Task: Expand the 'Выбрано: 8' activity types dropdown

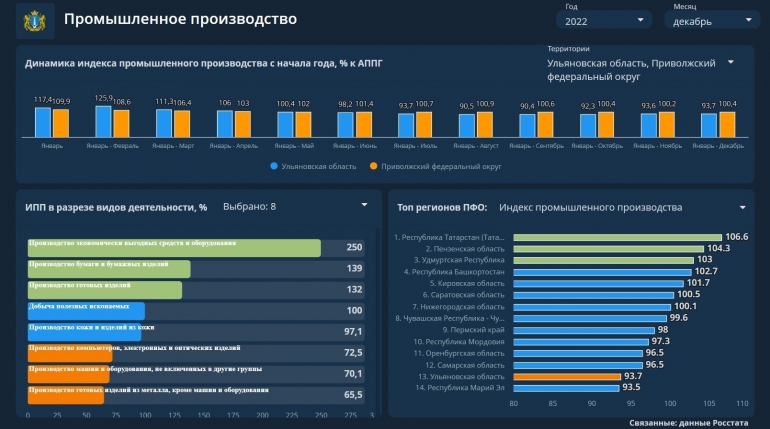Action: (364, 206)
